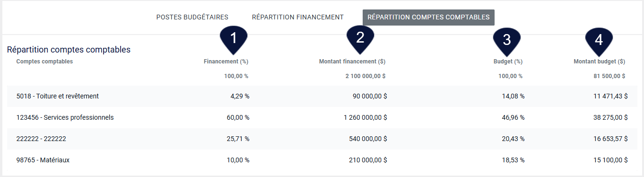Open the Postes budgétaires tab

pyautogui.click(x=192, y=17)
